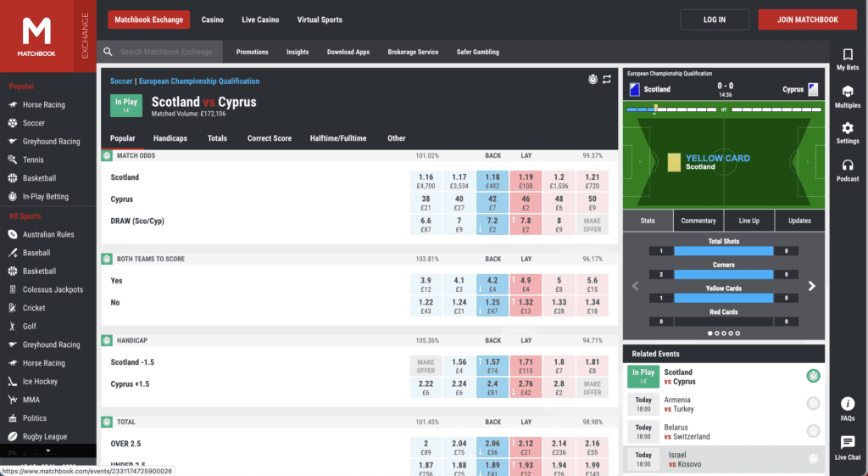Select Politics in All Sports
Screen dimensions: 868x476
(34, 418)
